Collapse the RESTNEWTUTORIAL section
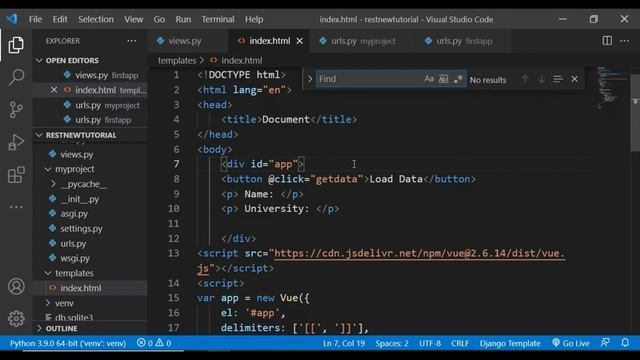 (81, 135)
